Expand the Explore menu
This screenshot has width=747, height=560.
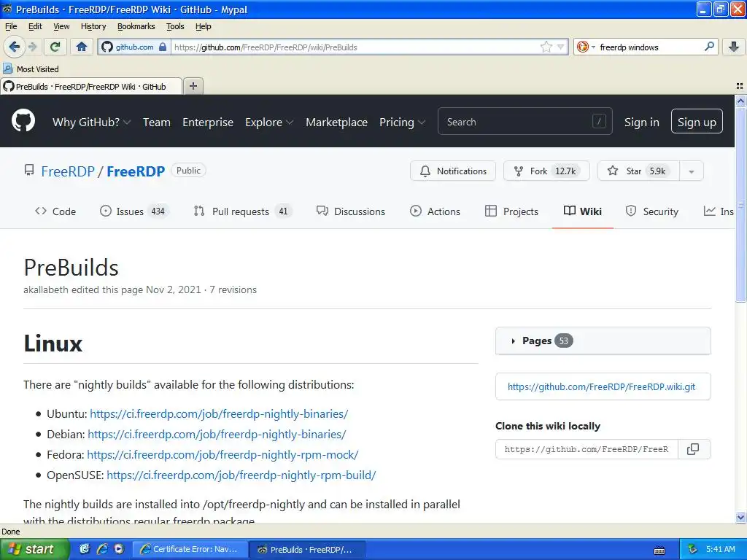click(269, 122)
